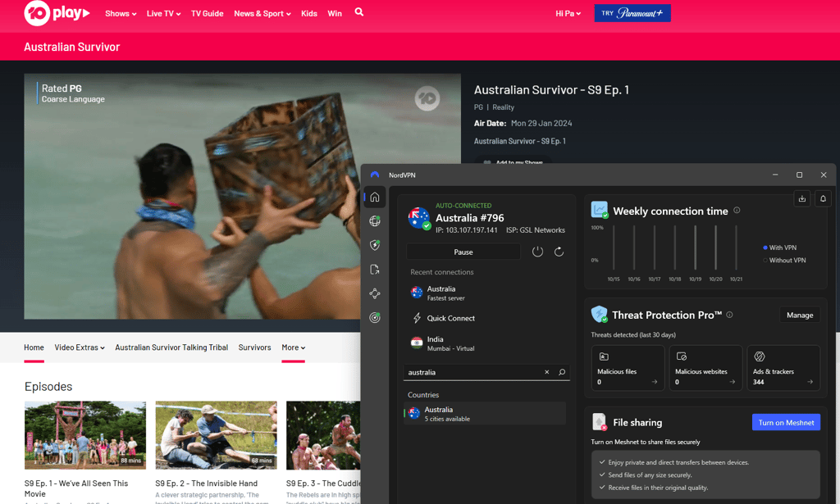Open the Win menu item
Image resolution: width=840 pixels, height=504 pixels.
[x=335, y=13]
